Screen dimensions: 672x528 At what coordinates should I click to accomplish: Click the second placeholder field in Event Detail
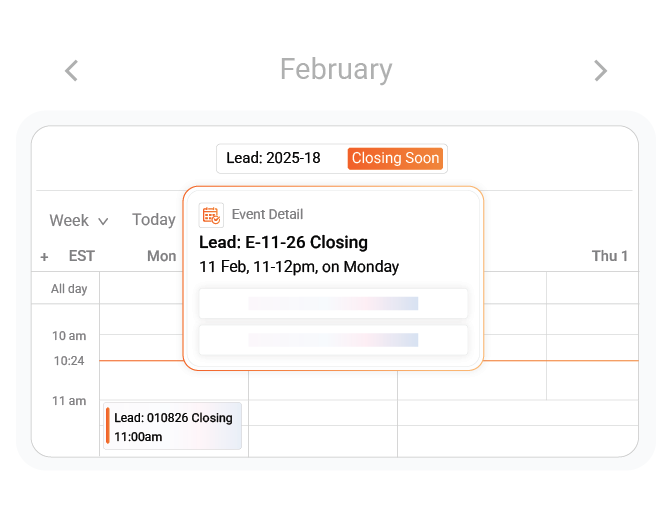click(333, 340)
